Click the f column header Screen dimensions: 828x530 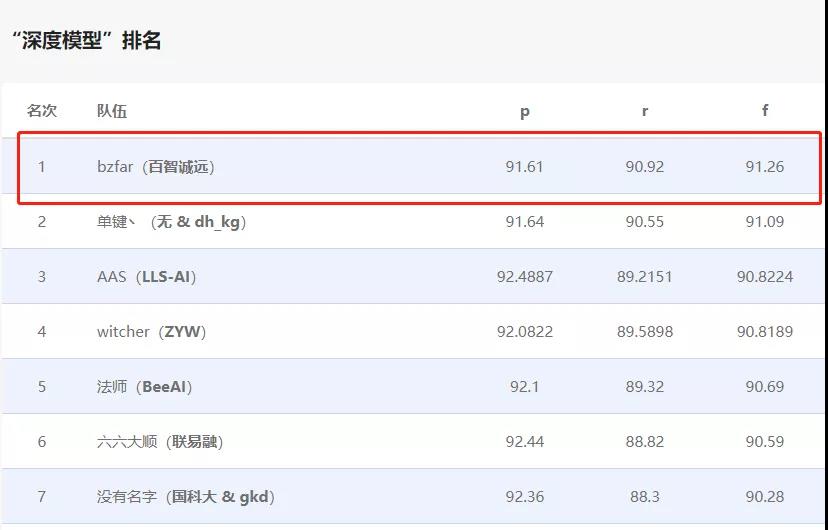point(765,111)
